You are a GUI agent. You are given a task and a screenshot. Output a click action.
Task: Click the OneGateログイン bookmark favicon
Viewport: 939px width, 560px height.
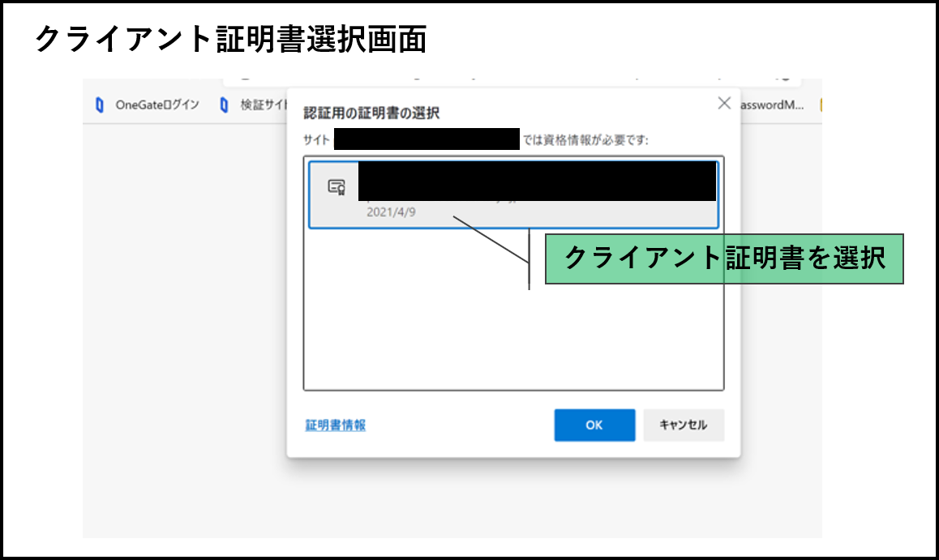point(100,105)
